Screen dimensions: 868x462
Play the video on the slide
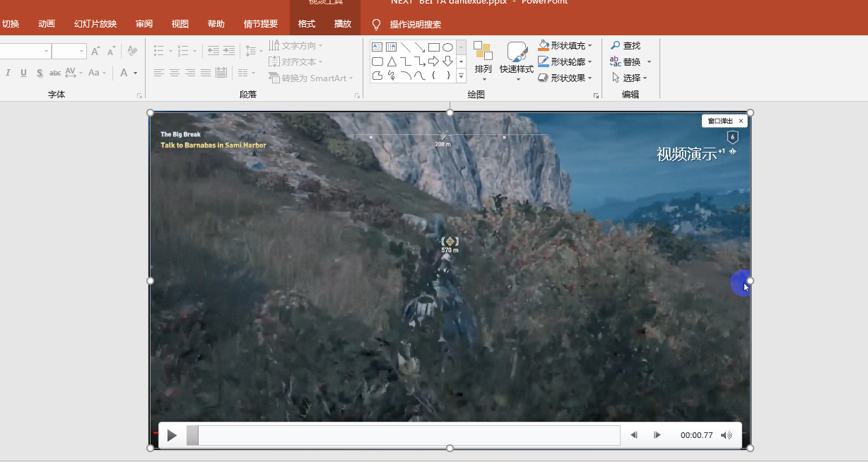point(172,436)
